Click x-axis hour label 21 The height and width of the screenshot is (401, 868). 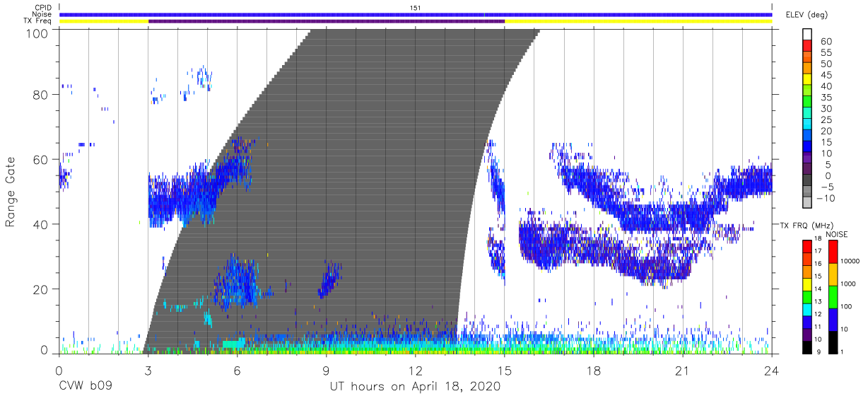coord(683,370)
